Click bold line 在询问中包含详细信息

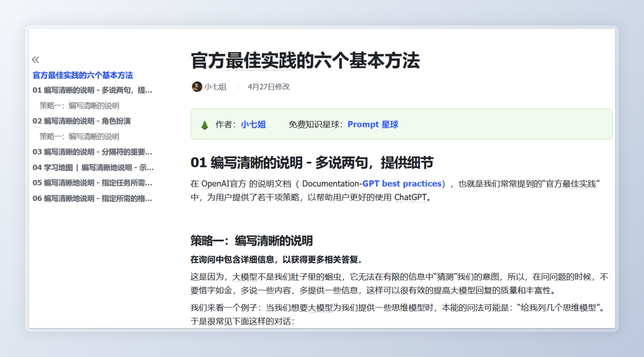pyautogui.click(x=277, y=260)
